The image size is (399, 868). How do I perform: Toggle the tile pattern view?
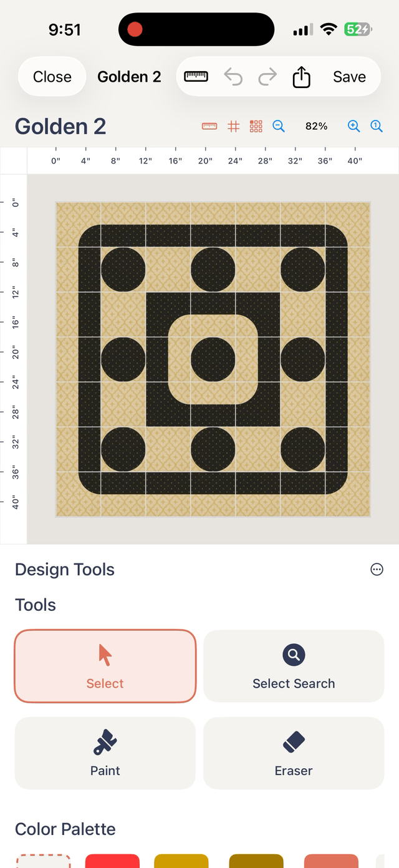coord(256,126)
